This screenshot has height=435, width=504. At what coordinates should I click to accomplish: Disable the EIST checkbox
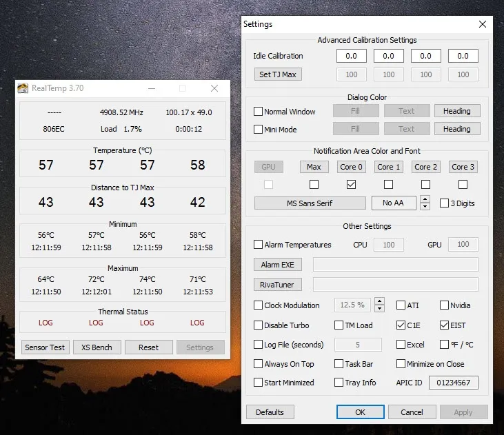(x=445, y=325)
